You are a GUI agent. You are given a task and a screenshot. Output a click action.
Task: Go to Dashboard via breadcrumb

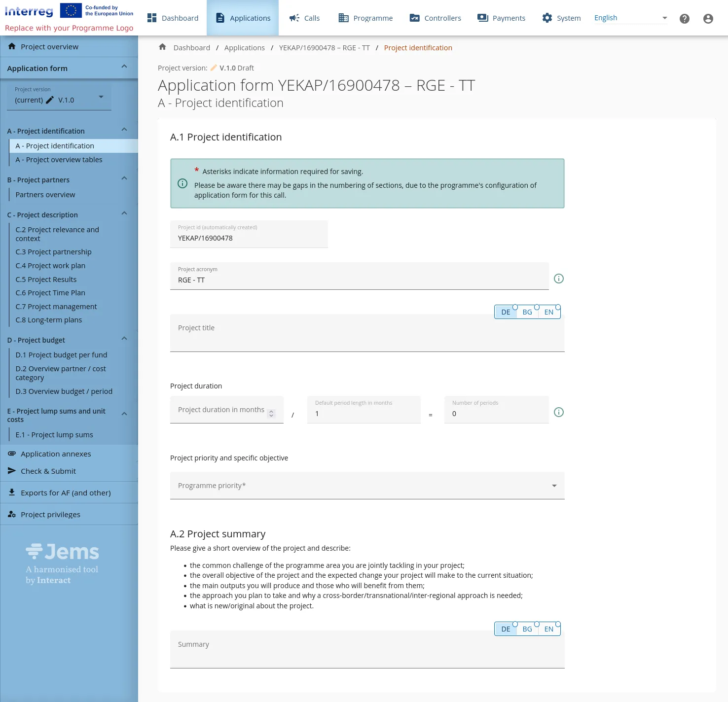(x=192, y=48)
